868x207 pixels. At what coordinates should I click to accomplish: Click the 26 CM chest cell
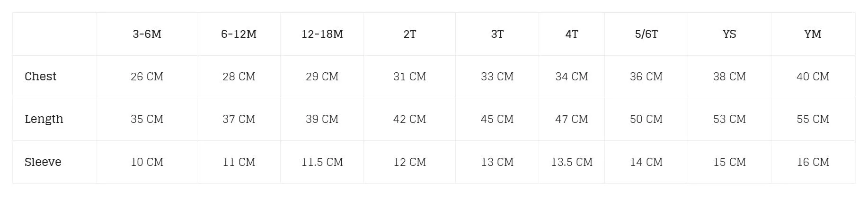point(147,77)
